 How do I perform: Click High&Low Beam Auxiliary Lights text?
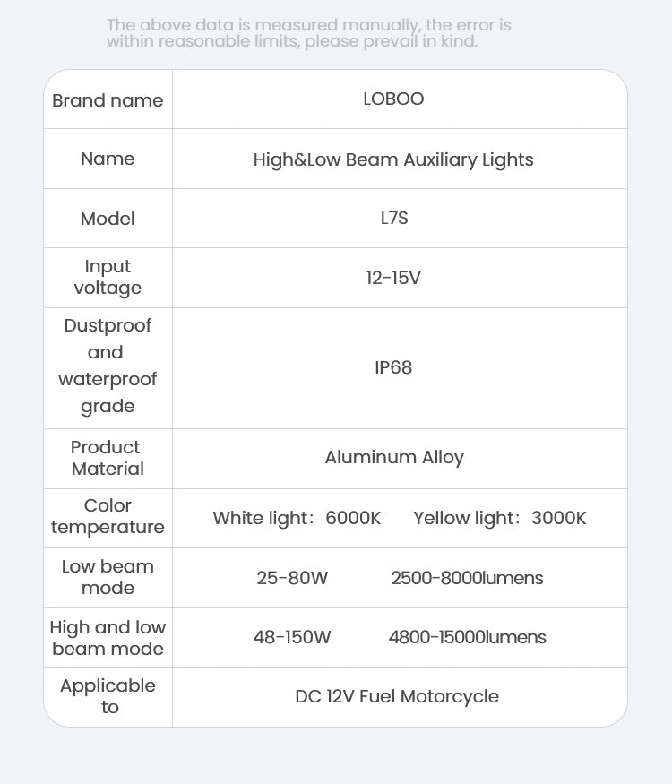coord(393,159)
